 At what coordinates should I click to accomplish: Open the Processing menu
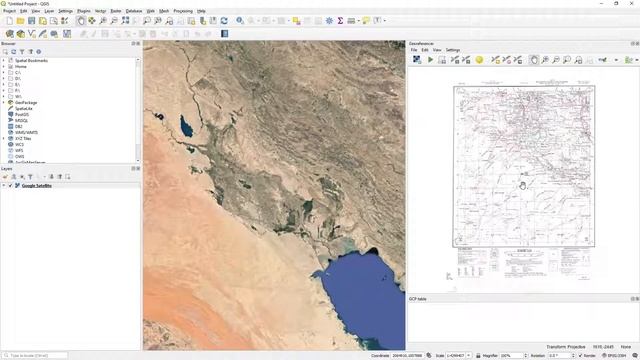pos(183,11)
